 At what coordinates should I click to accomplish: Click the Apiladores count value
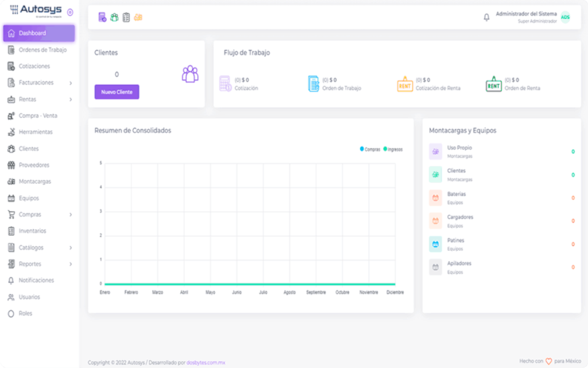click(x=573, y=267)
